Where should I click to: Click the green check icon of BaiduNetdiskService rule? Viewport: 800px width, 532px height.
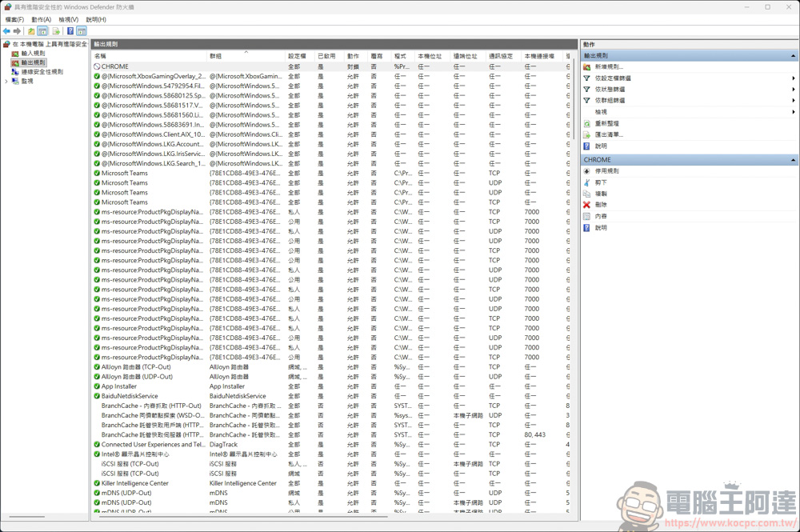pos(97,396)
